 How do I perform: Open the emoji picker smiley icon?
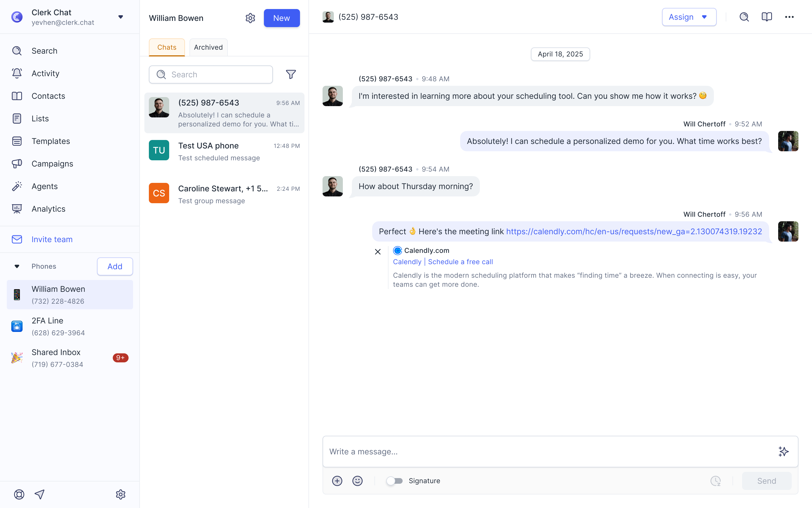click(x=357, y=481)
